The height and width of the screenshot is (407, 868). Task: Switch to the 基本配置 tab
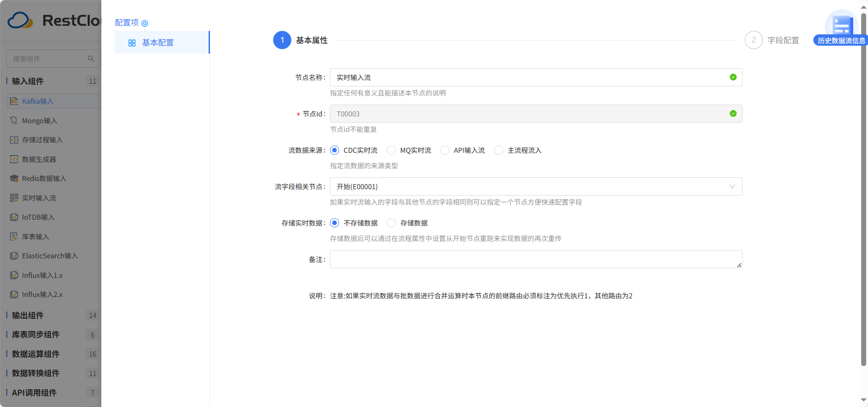coord(158,42)
